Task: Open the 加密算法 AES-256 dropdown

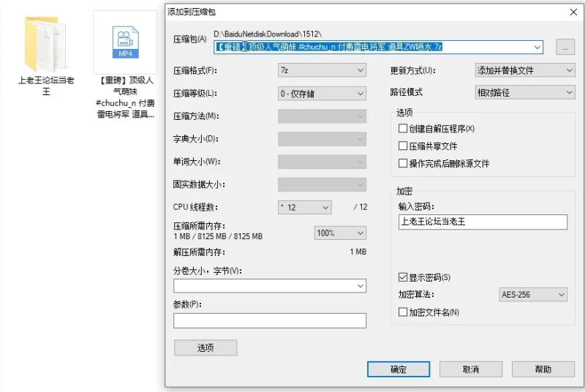Action: (533, 294)
